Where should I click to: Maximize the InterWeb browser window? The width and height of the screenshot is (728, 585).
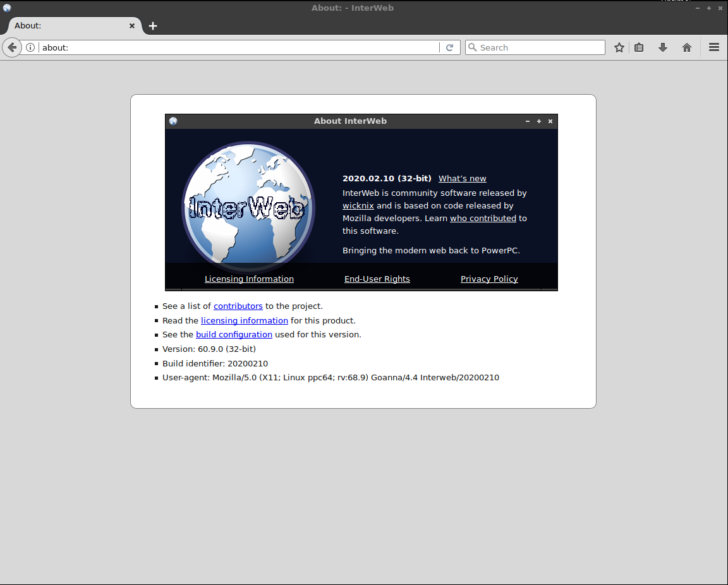pos(709,8)
